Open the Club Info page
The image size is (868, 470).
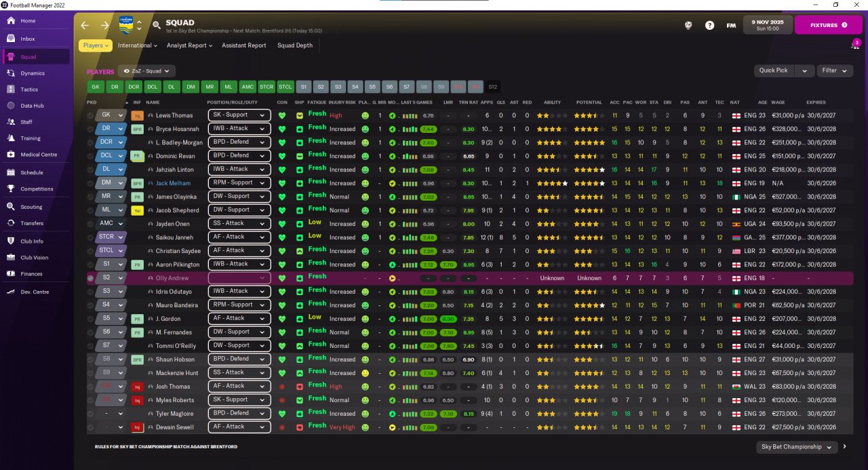36,241
